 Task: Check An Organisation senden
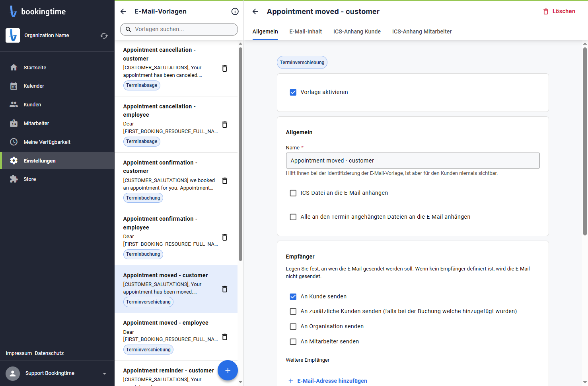click(293, 327)
